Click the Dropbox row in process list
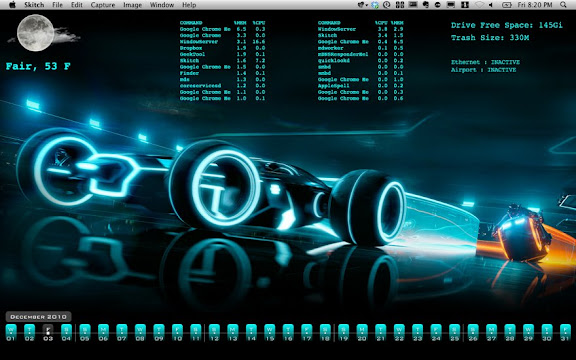576x360 pixels. click(x=222, y=48)
